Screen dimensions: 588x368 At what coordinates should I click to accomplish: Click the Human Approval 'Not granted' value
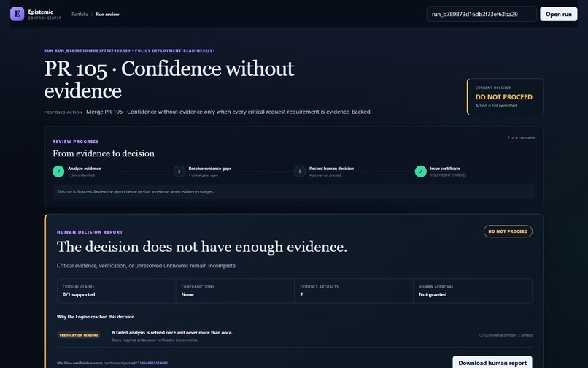pos(433,295)
